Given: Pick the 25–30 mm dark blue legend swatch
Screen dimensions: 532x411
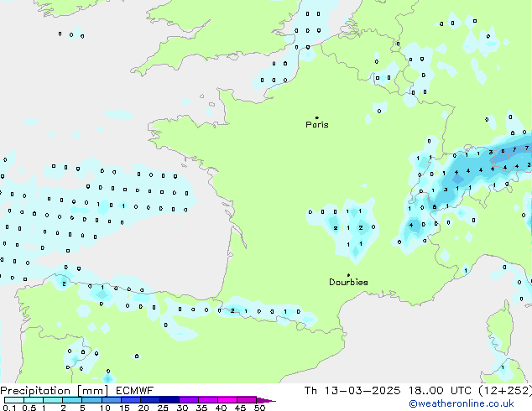Looking at the screenshot, I should click(x=170, y=400).
